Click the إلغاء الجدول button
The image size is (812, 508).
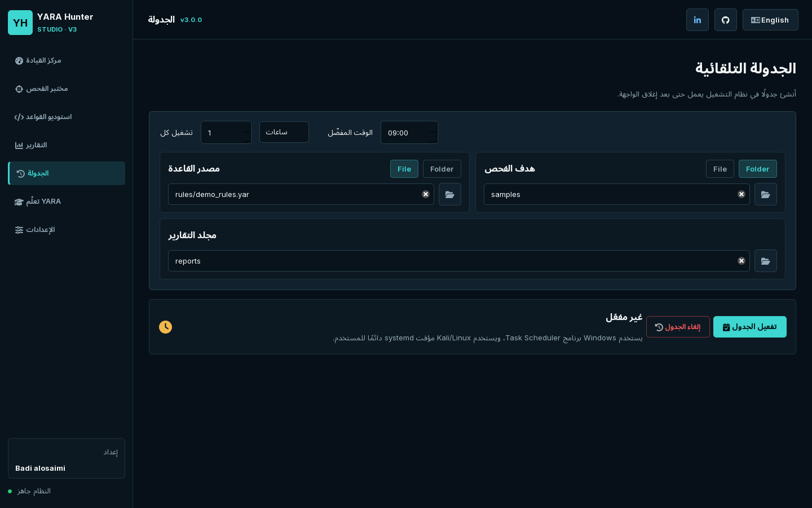(678, 327)
